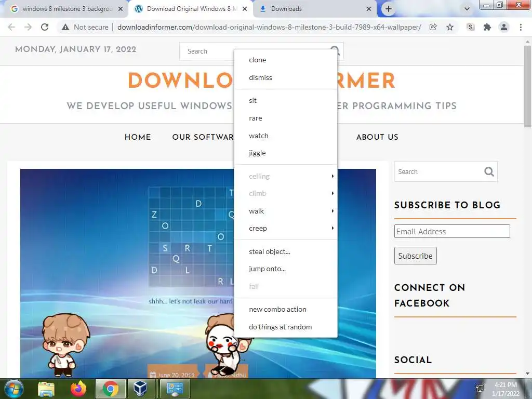
Task: Open VirtualBox from the taskbar
Action: [x=140, y=389]
